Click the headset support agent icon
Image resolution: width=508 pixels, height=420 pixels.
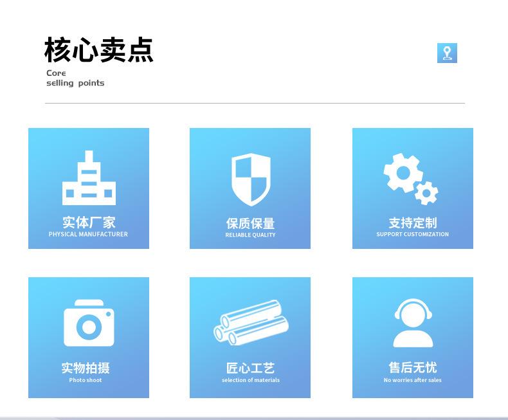pyautogui.click(x=413, y=323)
